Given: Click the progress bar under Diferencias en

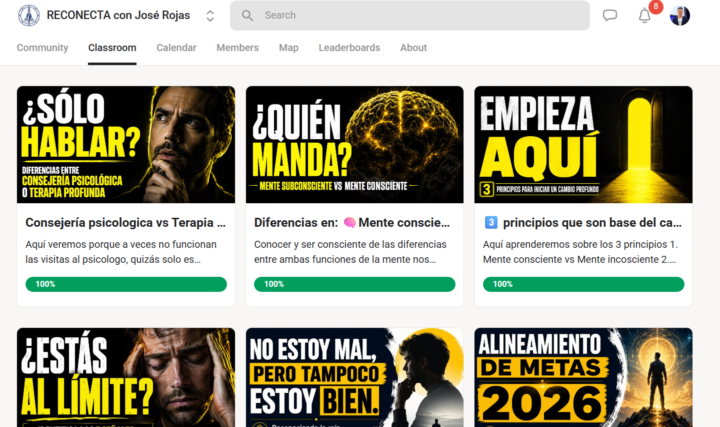Looking at the screenshot, I should 354,284.
